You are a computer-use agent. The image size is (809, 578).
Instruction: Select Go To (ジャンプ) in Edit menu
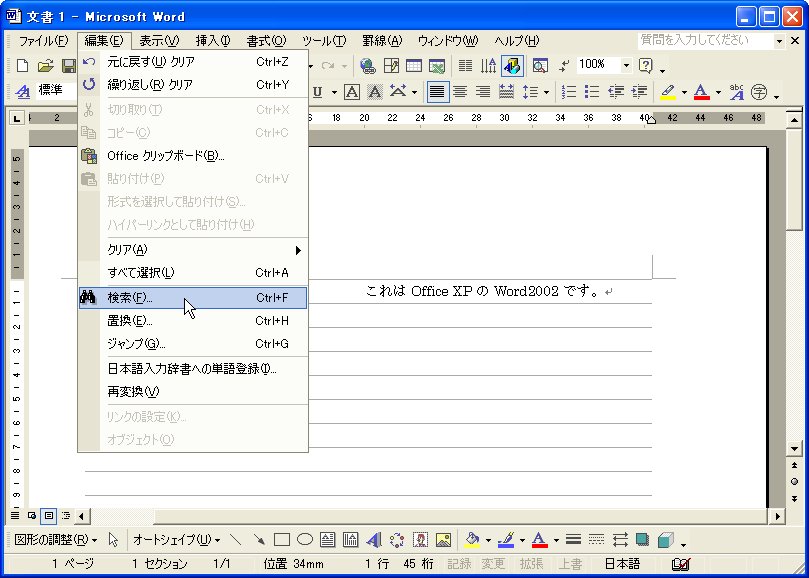[x=193, y=344]
